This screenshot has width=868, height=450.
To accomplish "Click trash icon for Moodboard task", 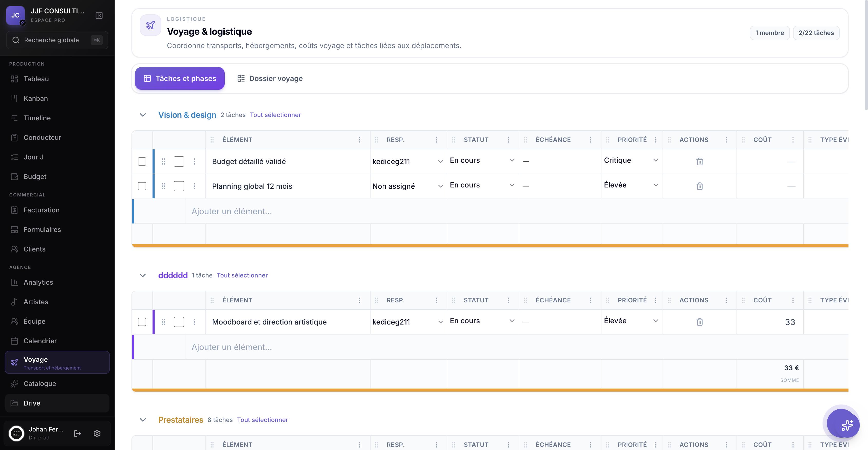I will coord(700,322).
